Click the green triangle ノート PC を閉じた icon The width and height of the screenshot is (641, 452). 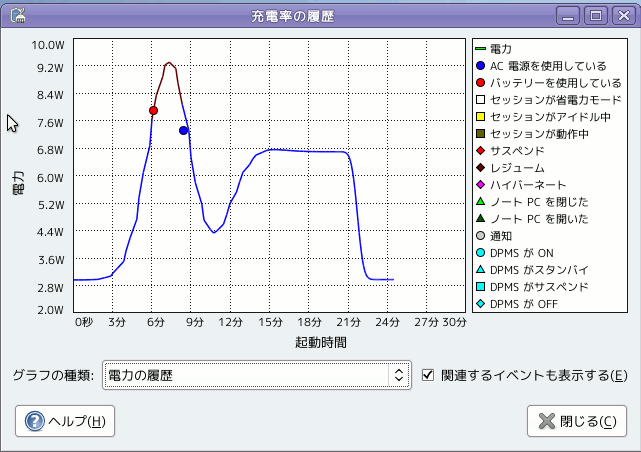(x=481, y=201)
